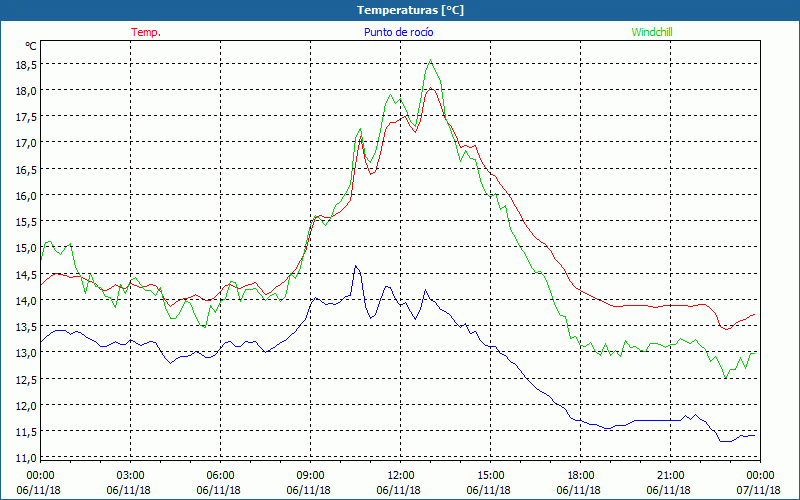Screen dimensions: 800x500
Task: Click the Windchill legend label
Action: [x=652, y=32]
